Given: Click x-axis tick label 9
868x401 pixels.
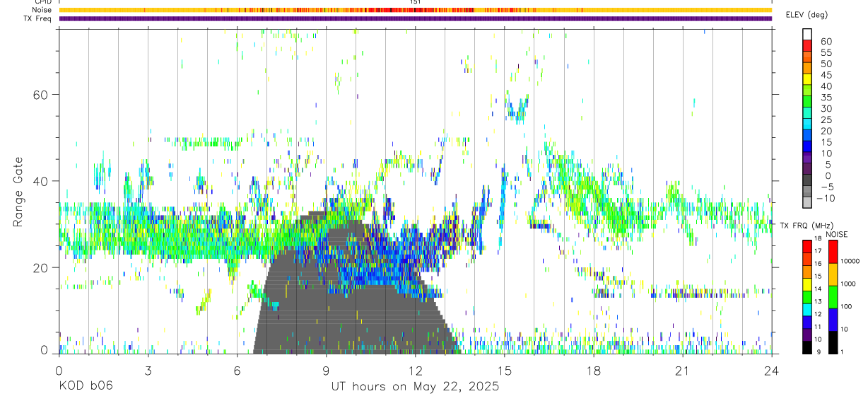Looking at the screenshot, I should [326, 370].
